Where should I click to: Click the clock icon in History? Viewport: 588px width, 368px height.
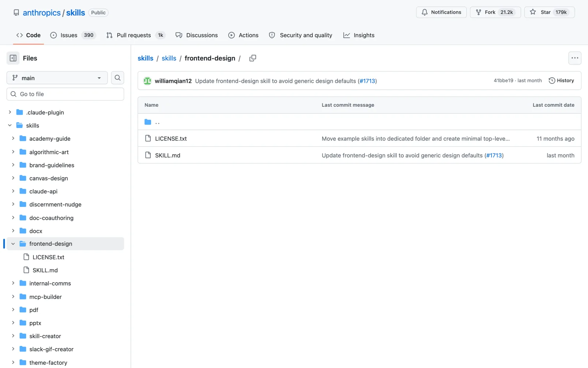552,81
